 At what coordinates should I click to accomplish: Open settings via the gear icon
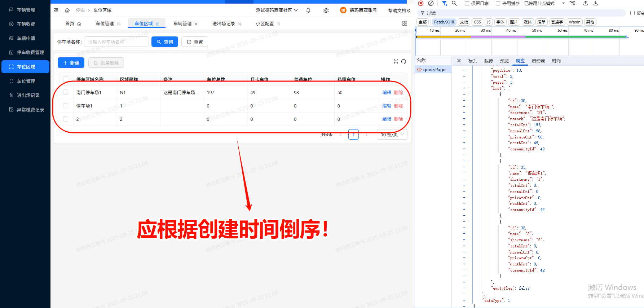click(326, 10)
